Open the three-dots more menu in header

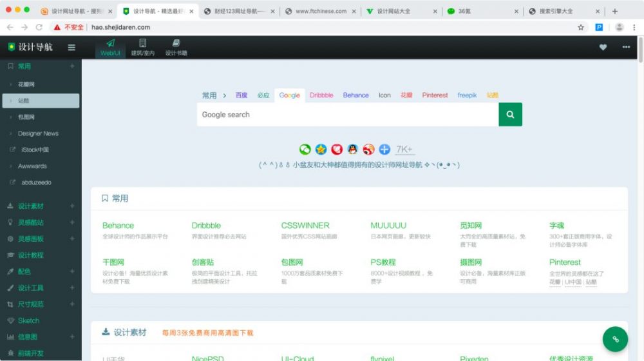[x=626, y=47]
